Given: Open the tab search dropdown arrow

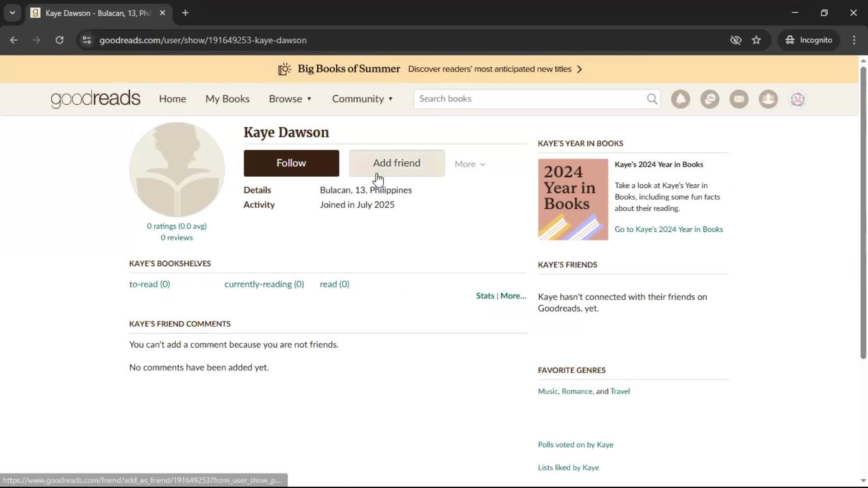Looking at the screenshot, I should [13, 13].
